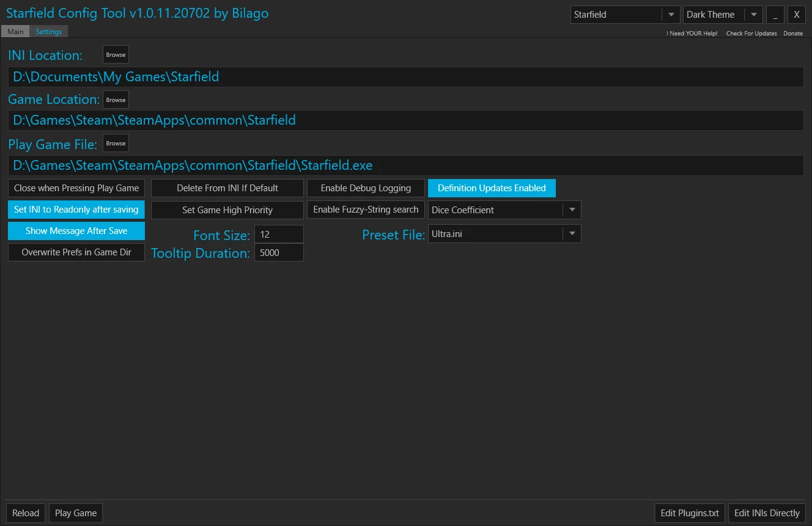
Task: Click the Font Size input field
Action: pos(279,235)
